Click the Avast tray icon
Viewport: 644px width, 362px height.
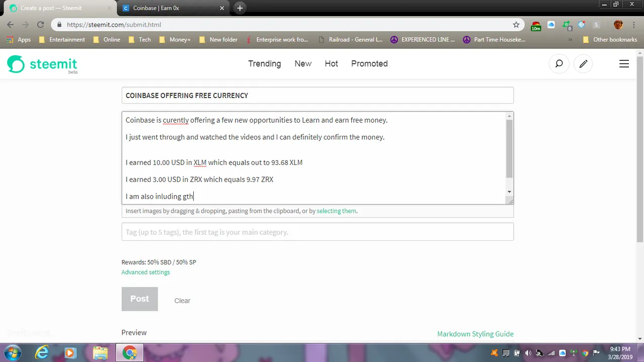click(x=495, y=353)
